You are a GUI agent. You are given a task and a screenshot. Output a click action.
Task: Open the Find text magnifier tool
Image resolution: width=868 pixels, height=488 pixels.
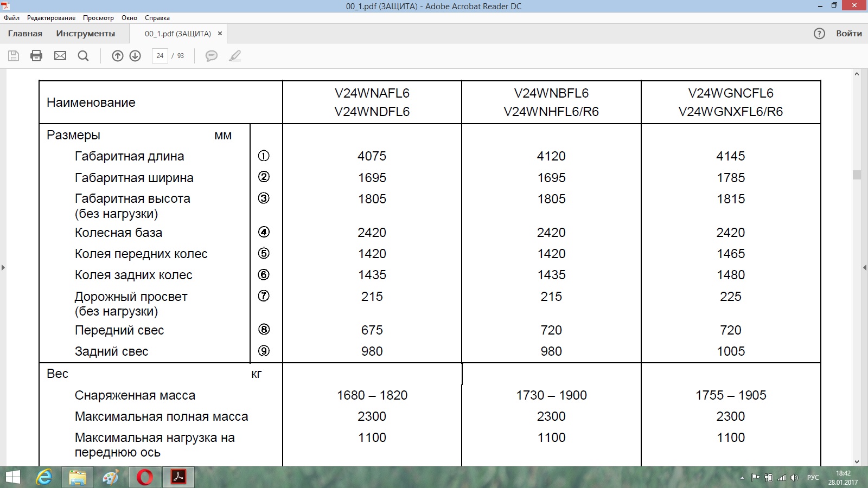[x=83, y=56]
